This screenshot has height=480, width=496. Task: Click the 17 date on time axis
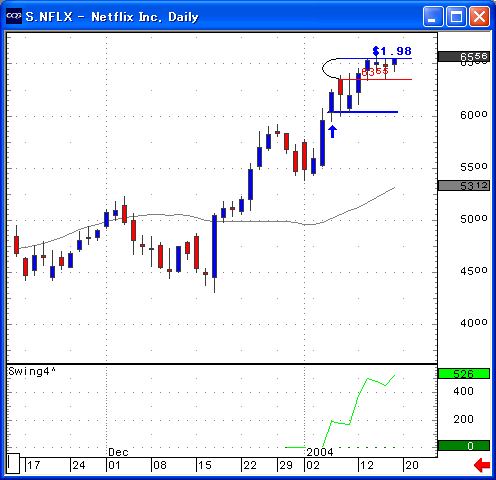pyautogui.click(x=34, y=465)
